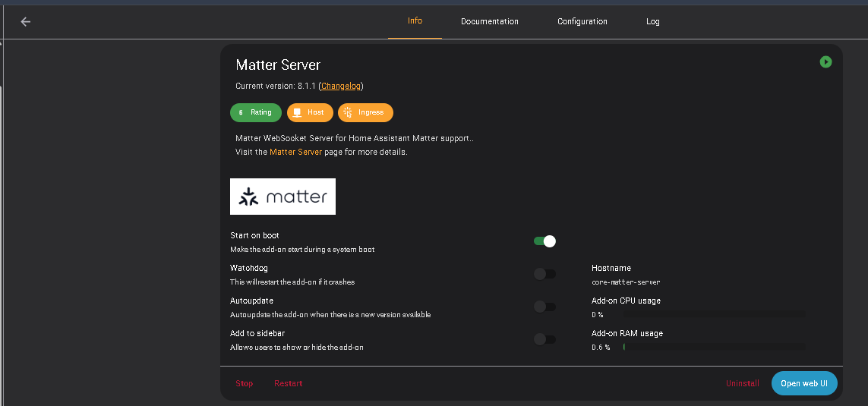Screen dimensions: 868x406
Task: Stop the Matter Server add-on
Action: (244, 383)
